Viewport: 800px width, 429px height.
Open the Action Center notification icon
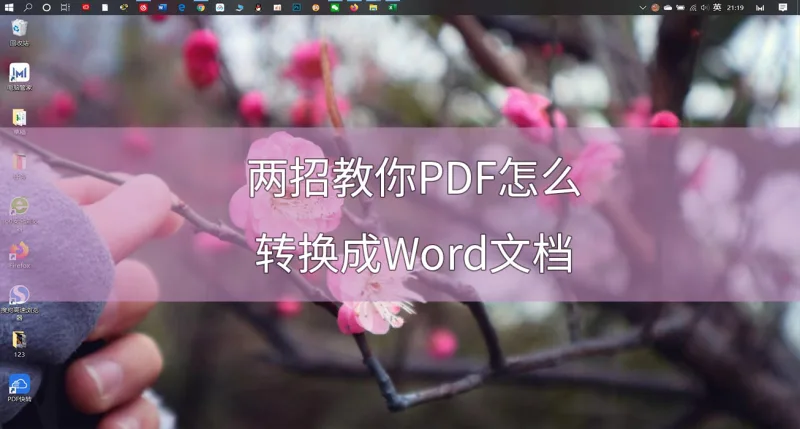pyautogui.click(x=783, y=8)
